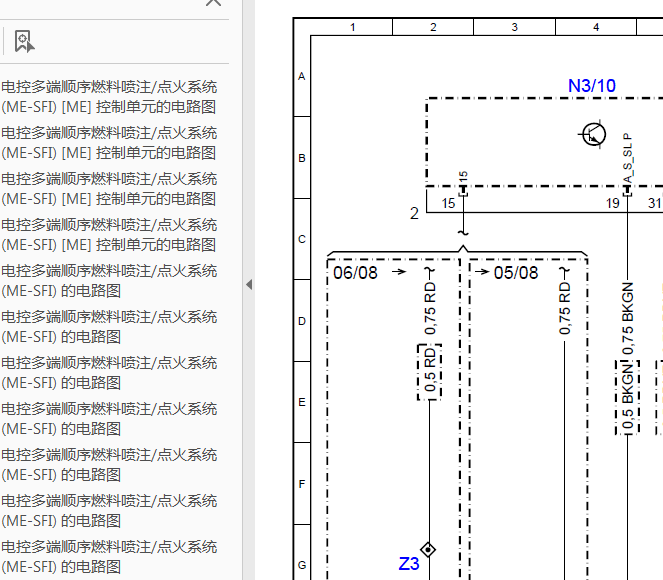Close the bookmarks panel with the X

(213, 3)
